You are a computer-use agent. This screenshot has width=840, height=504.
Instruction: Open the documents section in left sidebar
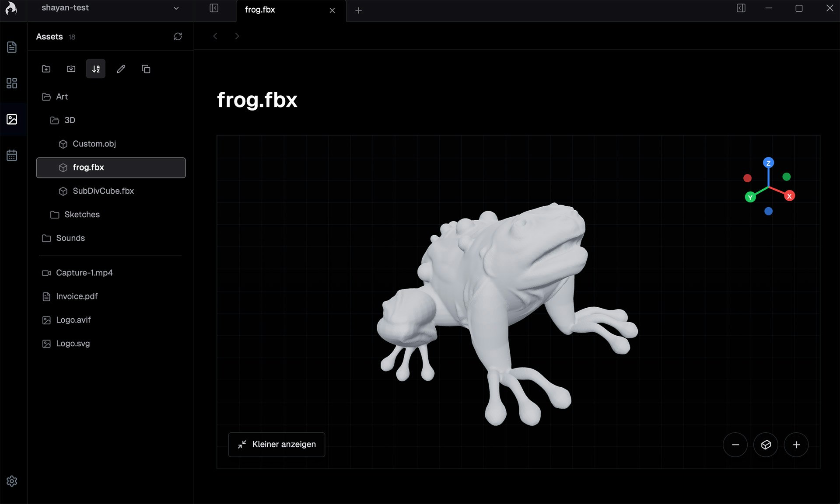pyautogui.click(x=12, y=47)
